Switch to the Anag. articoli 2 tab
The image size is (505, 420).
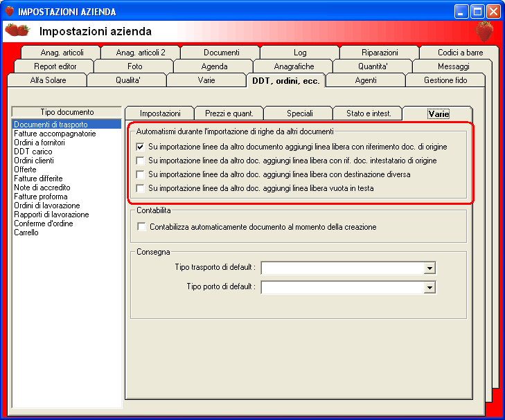point(141,53)
